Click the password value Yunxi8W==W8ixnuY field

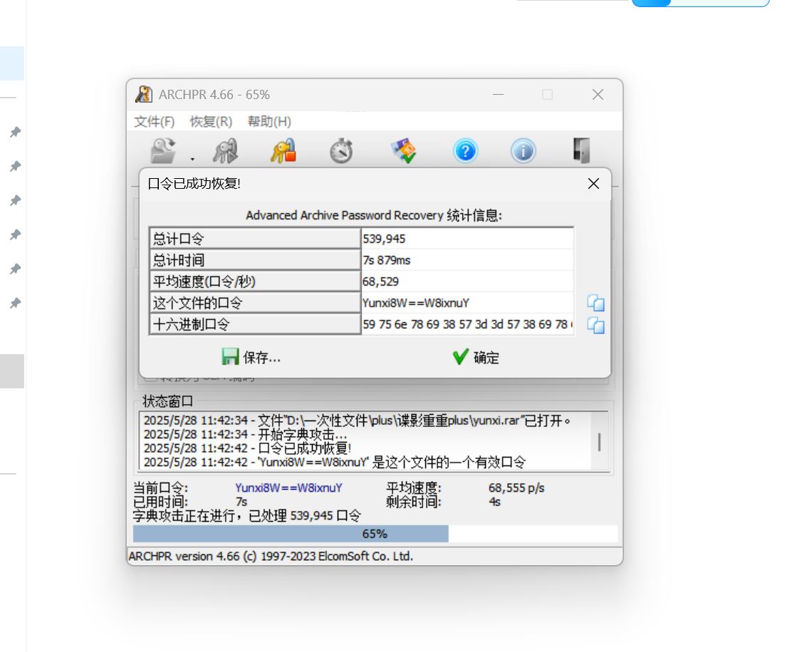pos(468,303)
